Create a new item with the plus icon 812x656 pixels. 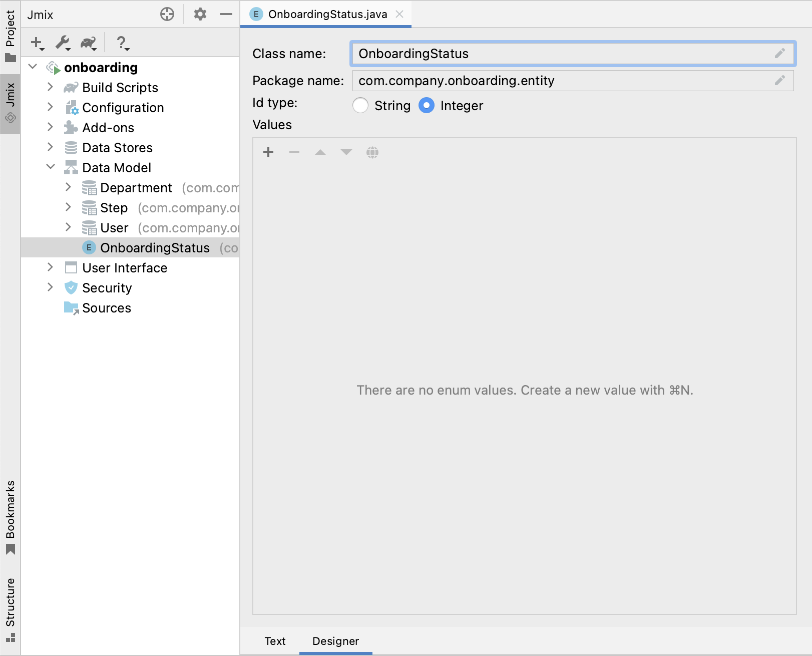pos(36,43)
